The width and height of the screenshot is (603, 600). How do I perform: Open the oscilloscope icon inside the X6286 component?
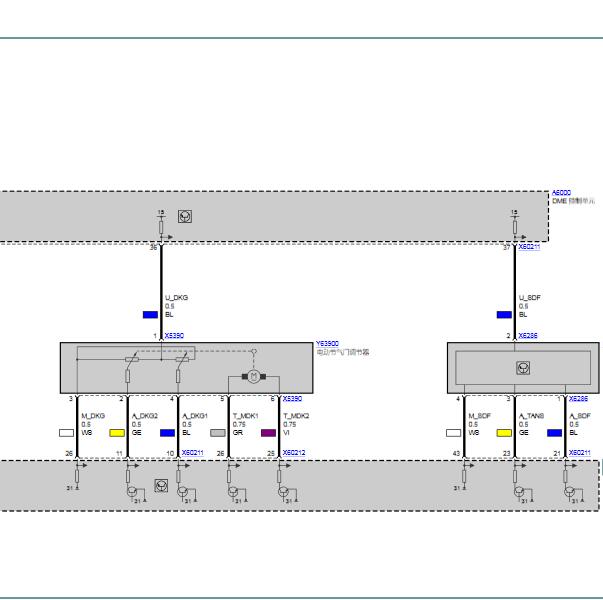pos(523,368)
